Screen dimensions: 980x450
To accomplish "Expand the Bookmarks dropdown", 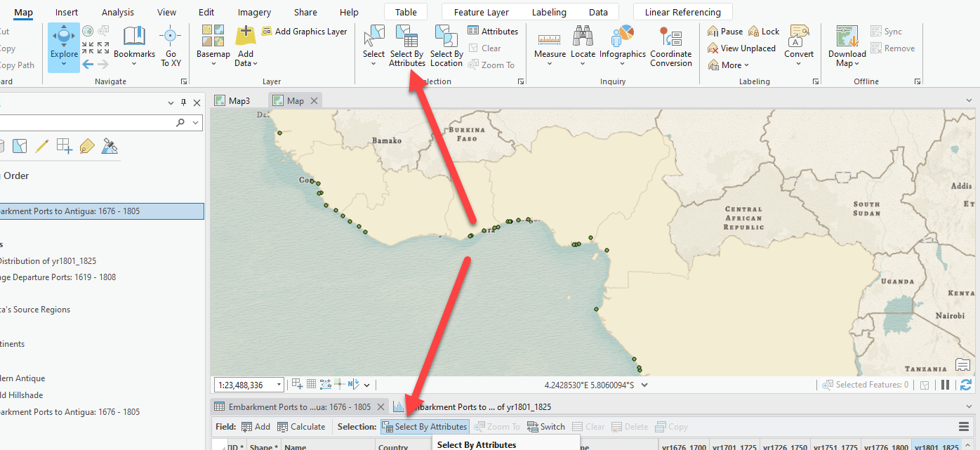I will click(134, 63).
